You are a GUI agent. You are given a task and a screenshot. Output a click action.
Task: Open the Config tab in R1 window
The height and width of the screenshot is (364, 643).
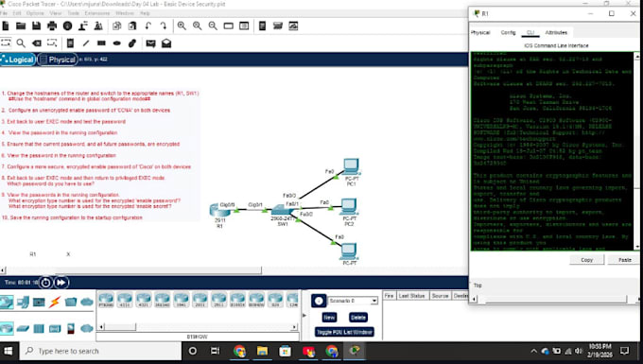508,32
